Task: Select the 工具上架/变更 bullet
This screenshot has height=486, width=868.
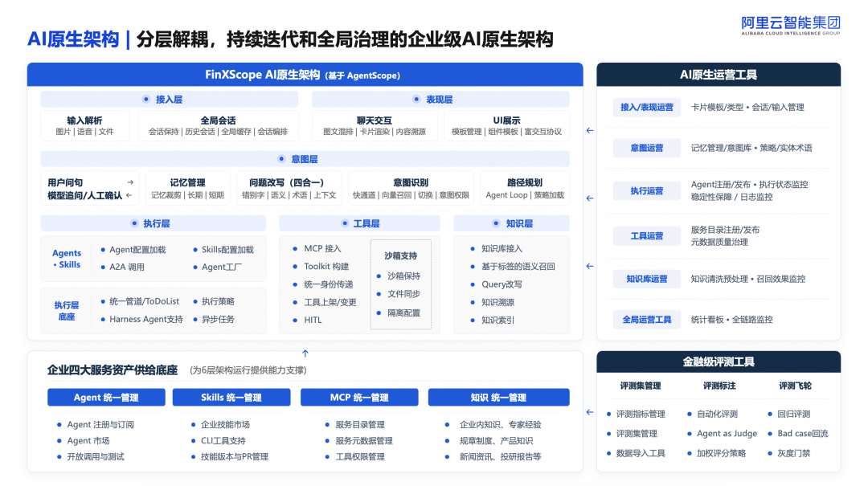Action: tap(325, 302)
